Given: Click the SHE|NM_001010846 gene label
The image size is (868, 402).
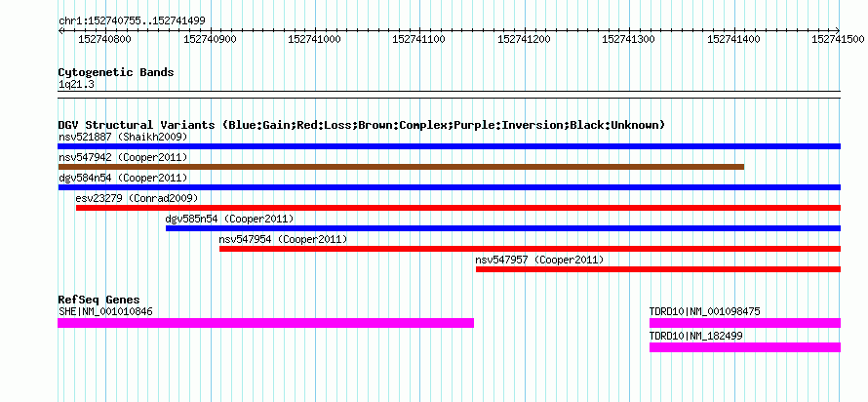Looking at the screenshot, I should (x=105, y=311).
